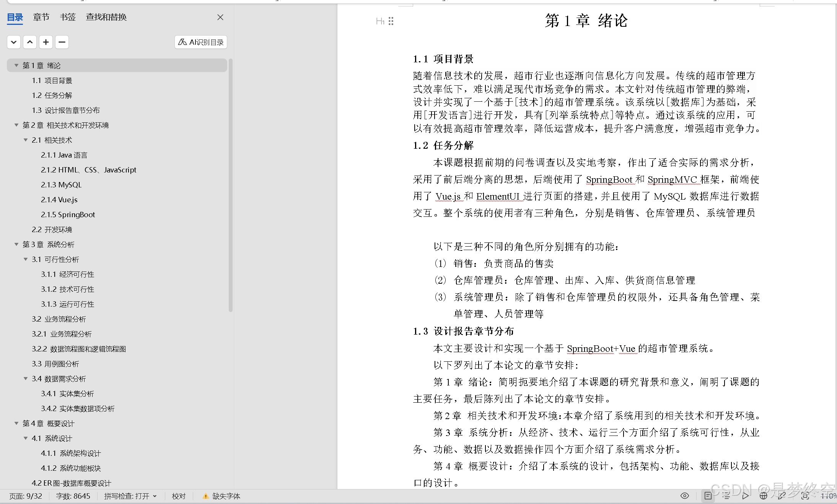The height and width of the screenshot is (504, 837).
Task: Click the expand-all down arrow button
Action: 14,42
